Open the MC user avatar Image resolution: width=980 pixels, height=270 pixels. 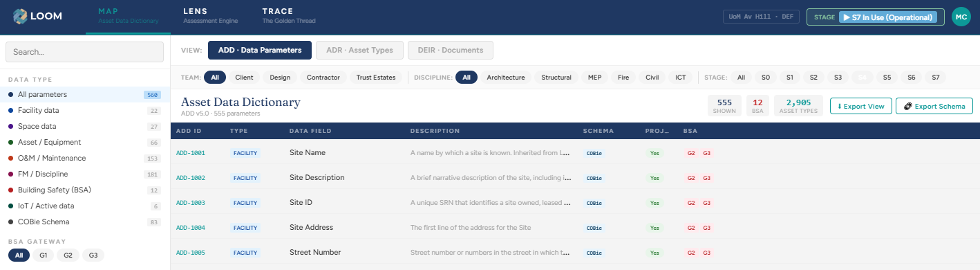pyautogui.click(x=961, y=17)
